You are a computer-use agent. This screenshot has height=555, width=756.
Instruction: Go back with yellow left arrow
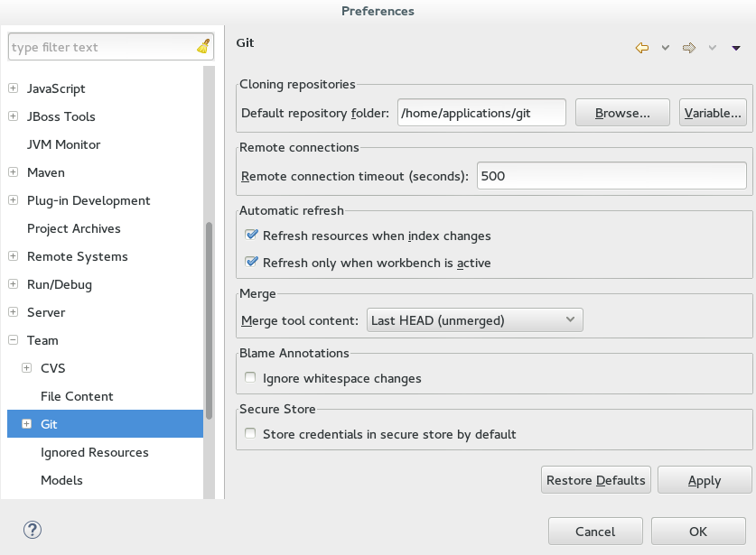(x=641, y=48)
